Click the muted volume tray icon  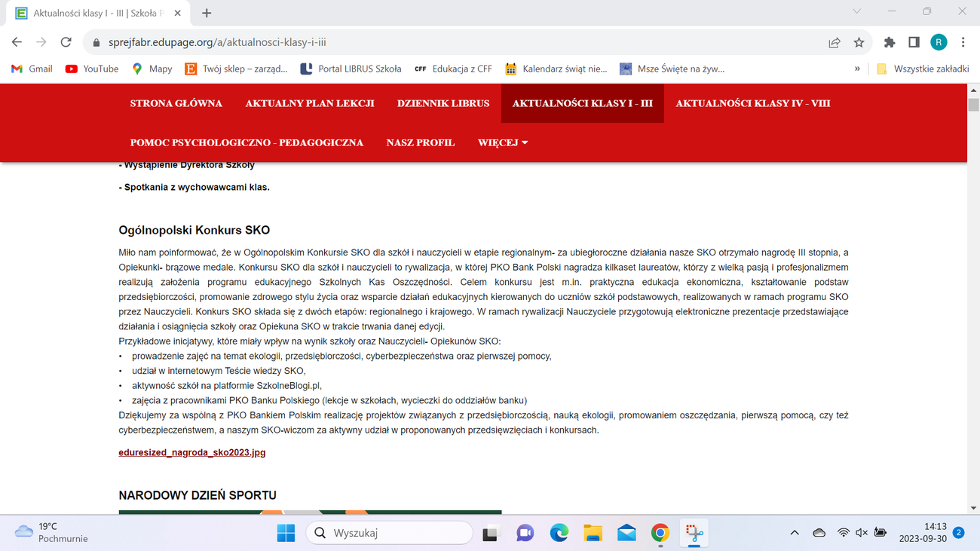[862, 533]
